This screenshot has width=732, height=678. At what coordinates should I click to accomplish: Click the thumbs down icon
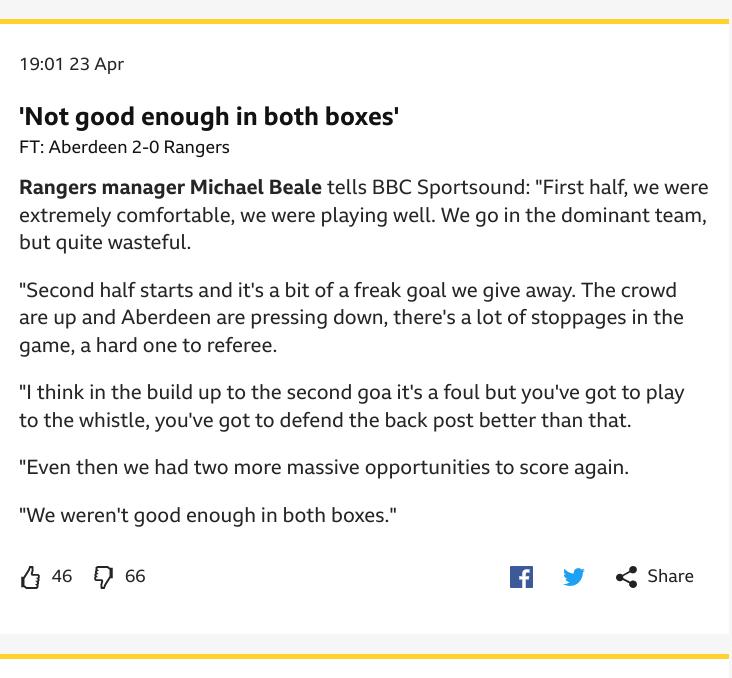pos(103,577)
